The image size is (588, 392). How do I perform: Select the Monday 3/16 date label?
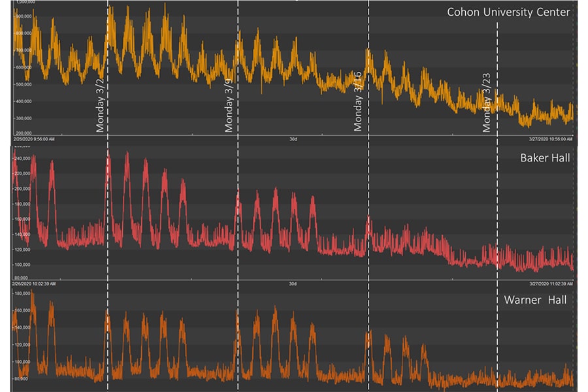click(x=358, y=101)
